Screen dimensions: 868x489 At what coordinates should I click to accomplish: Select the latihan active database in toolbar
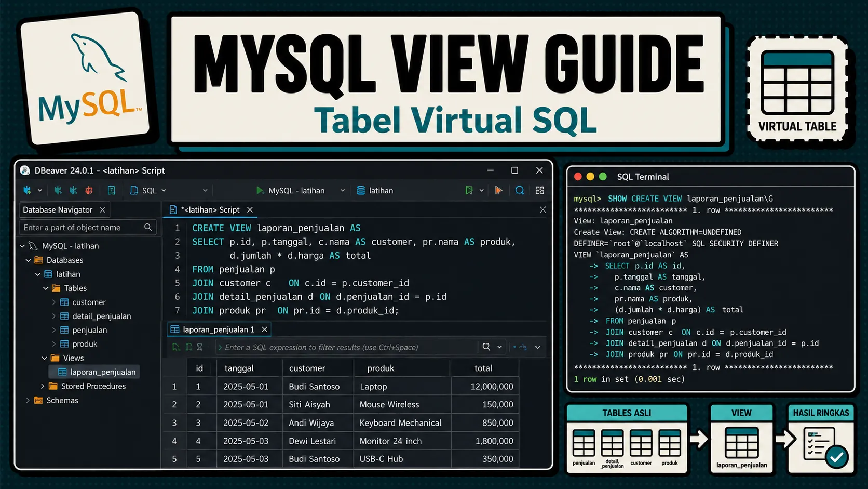pos(375,191)
